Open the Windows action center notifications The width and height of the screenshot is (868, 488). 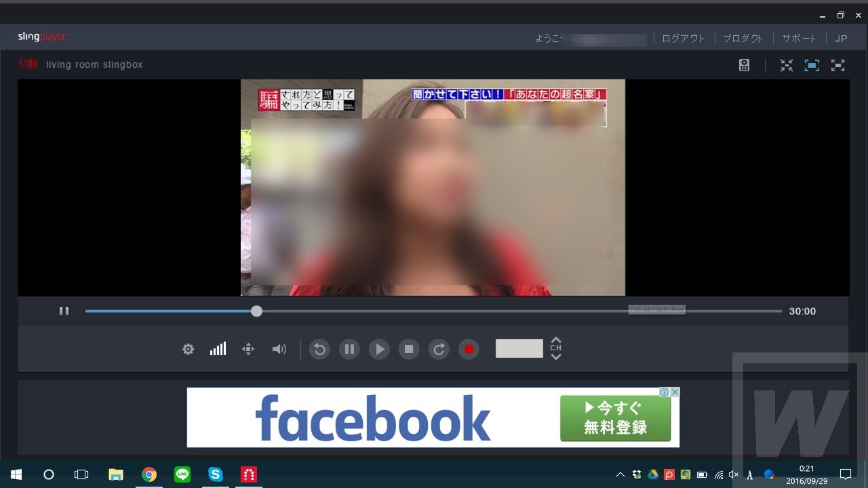click(x=846, y=474)
